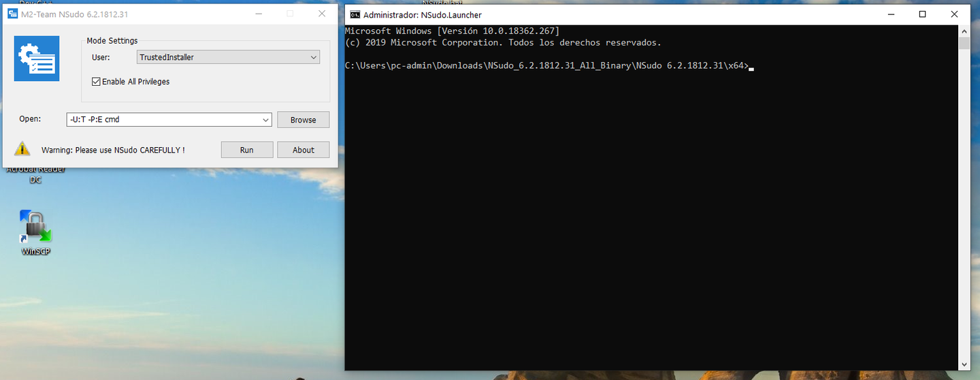
Task: Click the console scrollbar up arrow
Action: coord(964,31)
